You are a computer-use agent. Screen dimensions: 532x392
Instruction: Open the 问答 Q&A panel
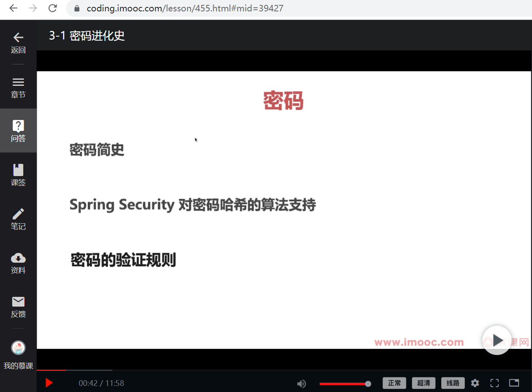point(18,131)
